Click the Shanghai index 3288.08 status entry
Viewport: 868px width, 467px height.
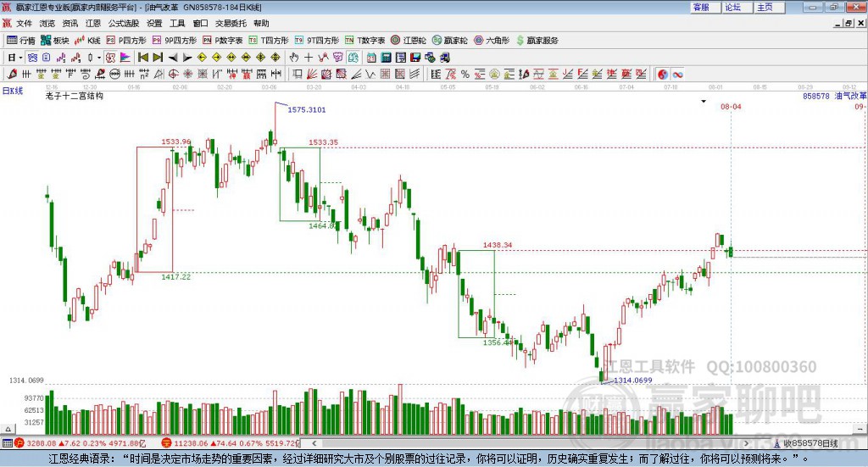(x=80, y=442)
